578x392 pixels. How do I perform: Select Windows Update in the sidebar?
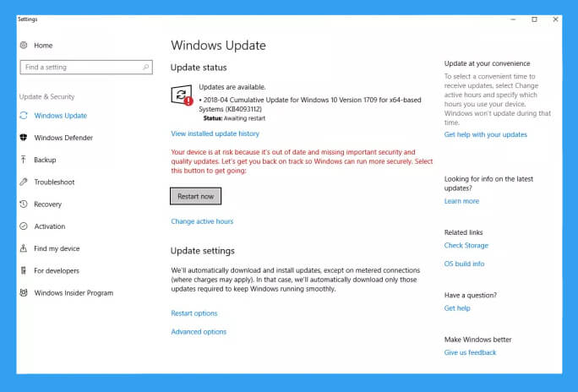61,116
